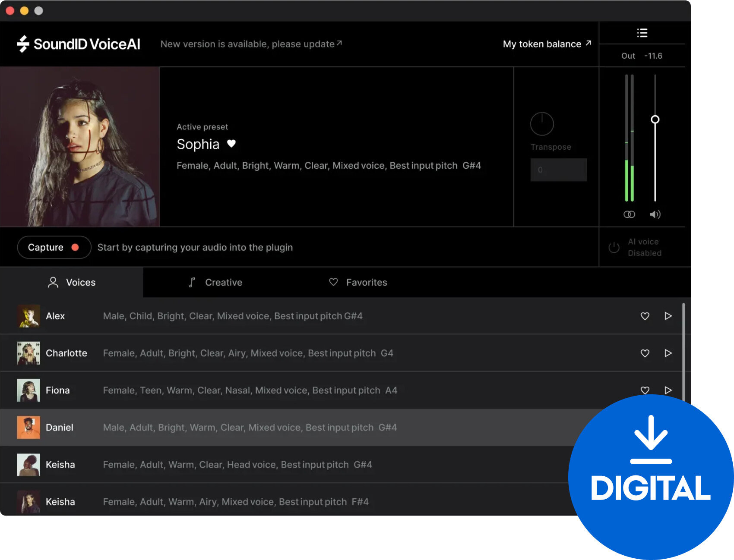
Task: Click the Transpose value input field
Action: (558, 170)
